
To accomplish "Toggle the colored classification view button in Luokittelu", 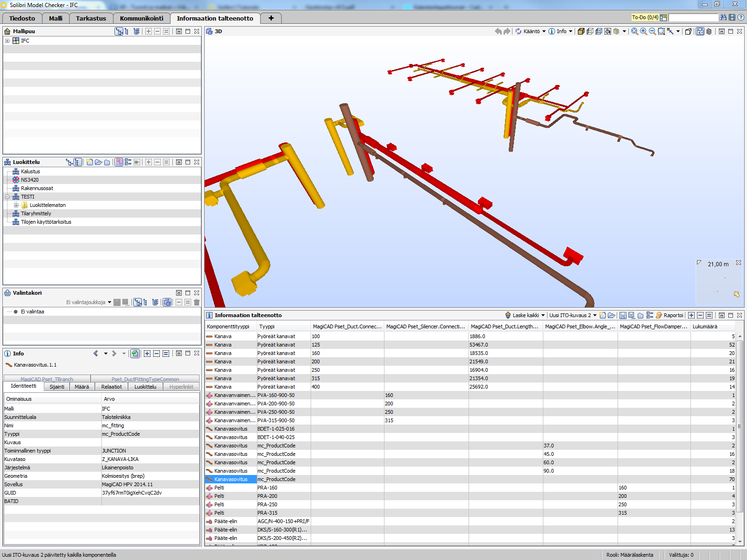I will pyautogui.click(x=119, y=162).
